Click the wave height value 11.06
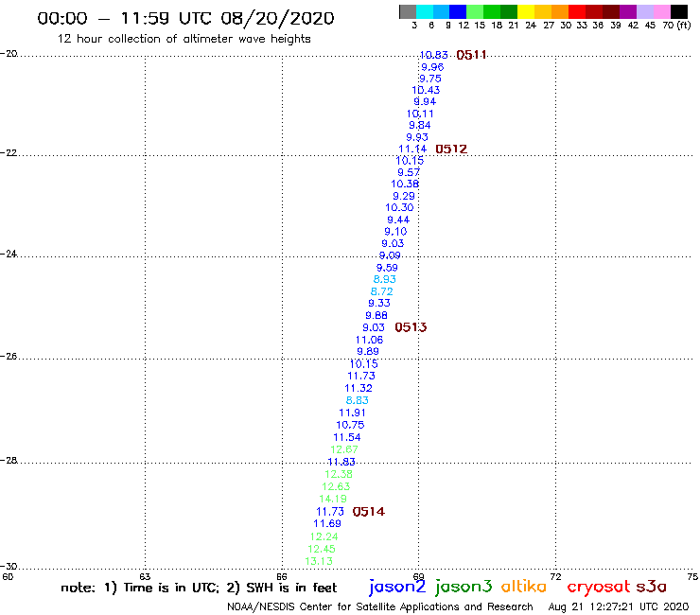 tap(369, 340)
